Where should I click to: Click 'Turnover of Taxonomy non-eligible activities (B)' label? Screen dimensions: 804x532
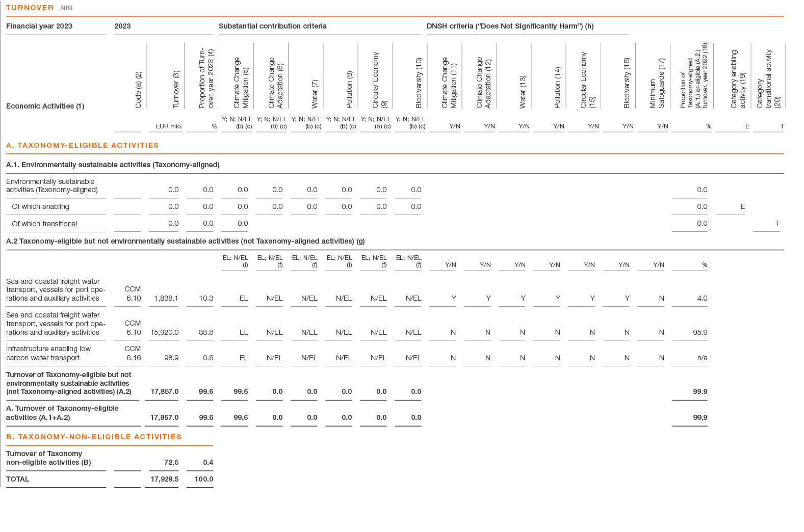(48, 458)
